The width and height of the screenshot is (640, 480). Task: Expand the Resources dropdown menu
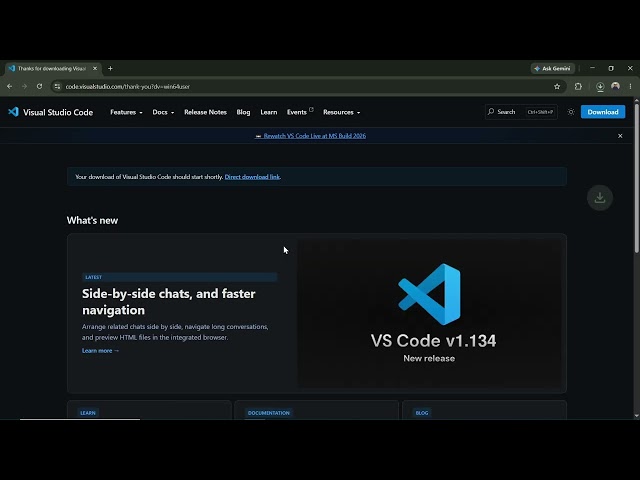pos(341,112)
